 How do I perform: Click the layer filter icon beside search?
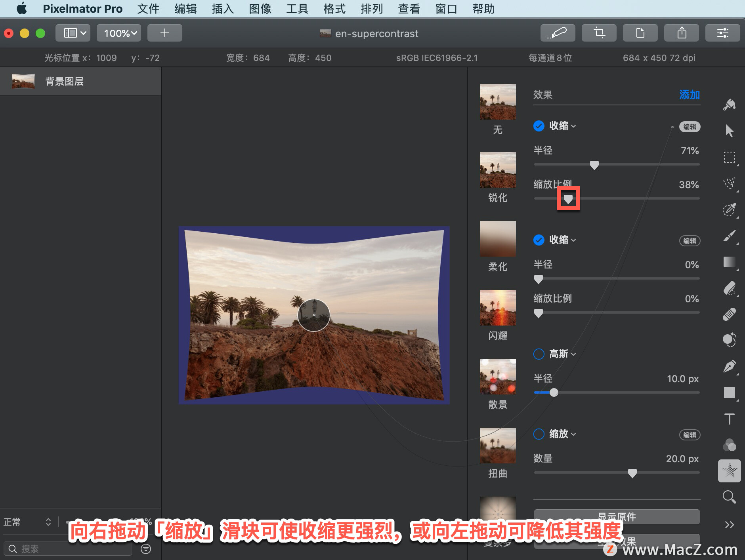point(146,549)
